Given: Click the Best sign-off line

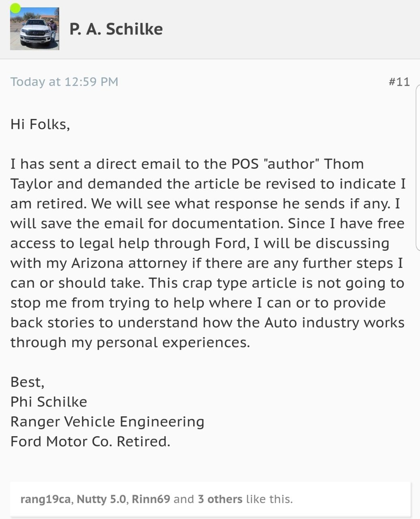Looking at the screenshot, I should click(27, 382).
